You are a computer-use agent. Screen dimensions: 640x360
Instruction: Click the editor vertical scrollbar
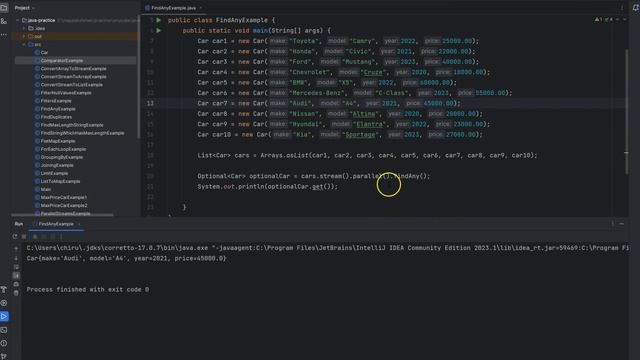click(626, 110)
